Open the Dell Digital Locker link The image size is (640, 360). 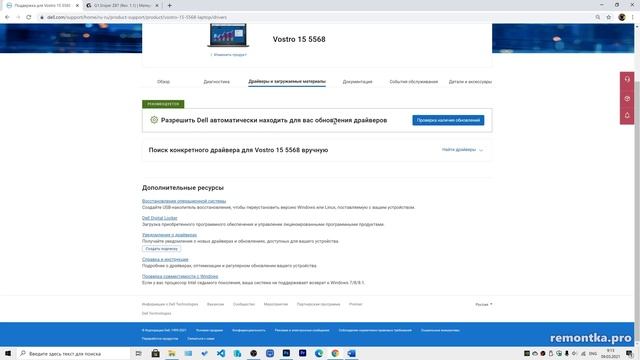pyautogui.click(x=160, y=218)
